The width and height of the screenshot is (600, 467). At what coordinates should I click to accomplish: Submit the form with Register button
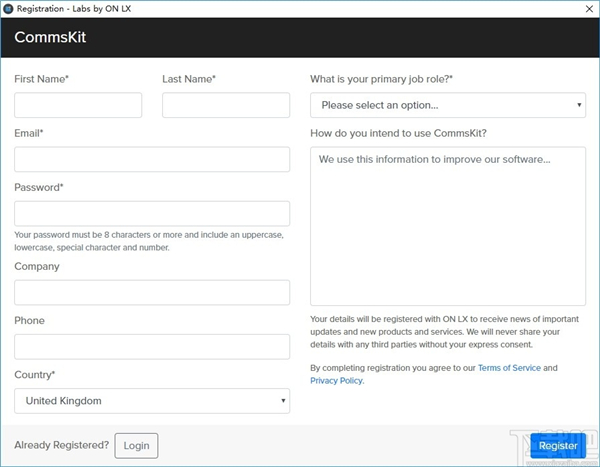pos(558,446)
